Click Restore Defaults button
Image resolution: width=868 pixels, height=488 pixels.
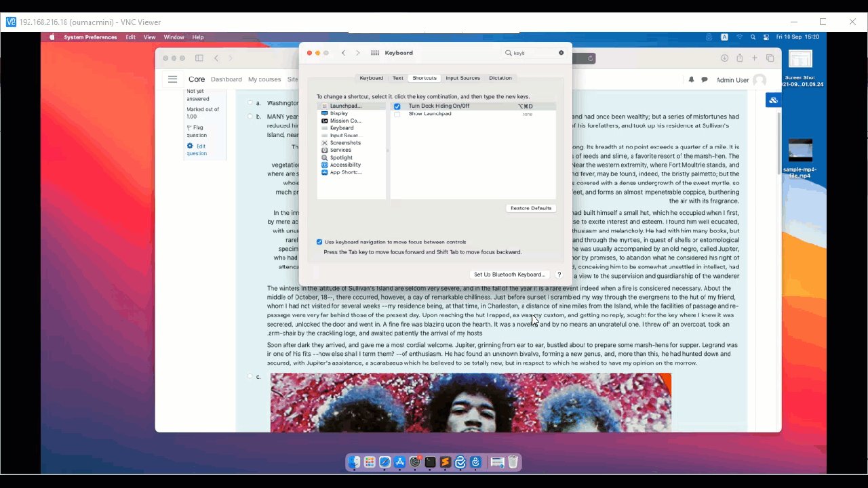(x=531, y=208)
